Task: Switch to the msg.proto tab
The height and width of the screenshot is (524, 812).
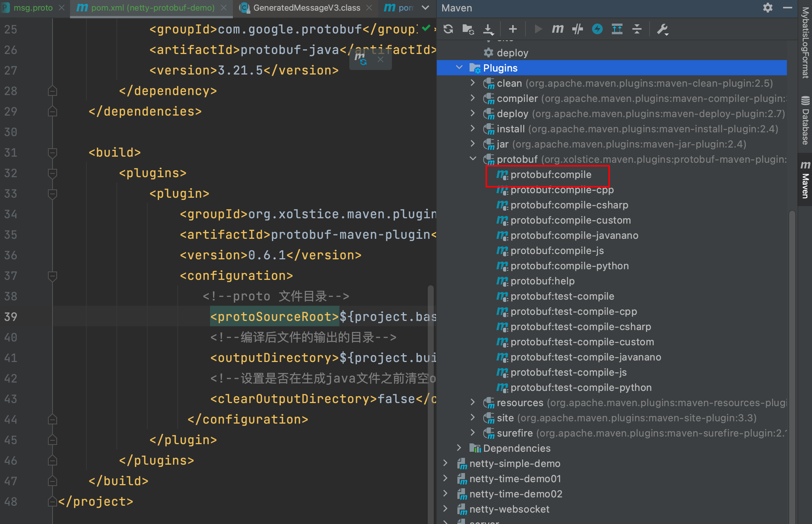Action: [x=33, y=8]
